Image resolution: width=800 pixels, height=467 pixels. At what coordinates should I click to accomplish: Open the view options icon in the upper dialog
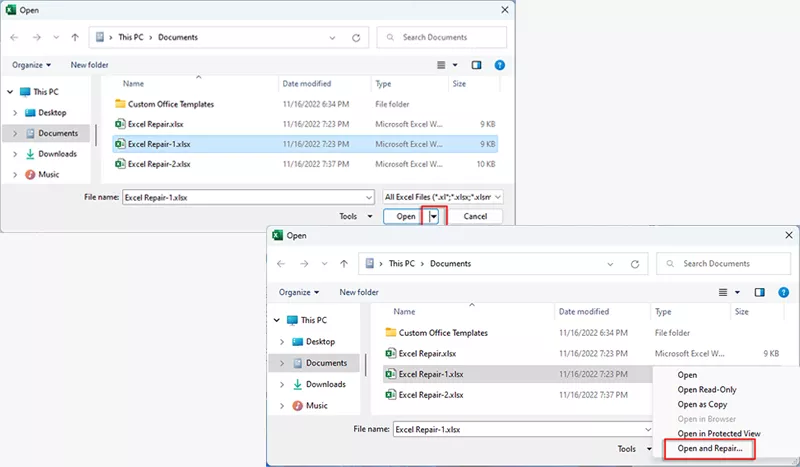[442, 65]
